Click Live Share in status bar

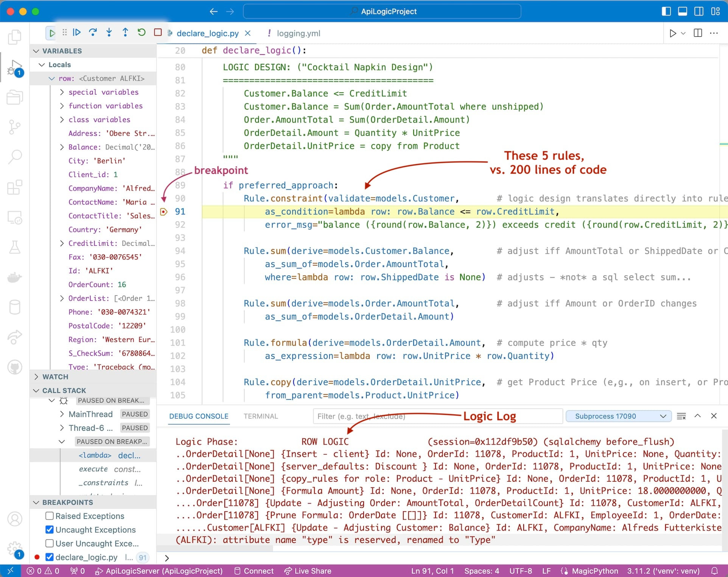(308, 571)
